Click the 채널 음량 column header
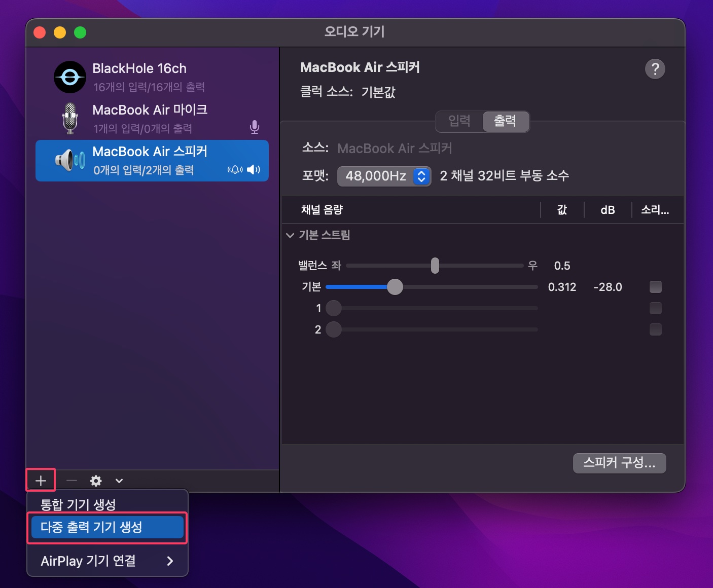Image resolution: width=713 pixels, height=588 pixels. click(x=322, y=210)
